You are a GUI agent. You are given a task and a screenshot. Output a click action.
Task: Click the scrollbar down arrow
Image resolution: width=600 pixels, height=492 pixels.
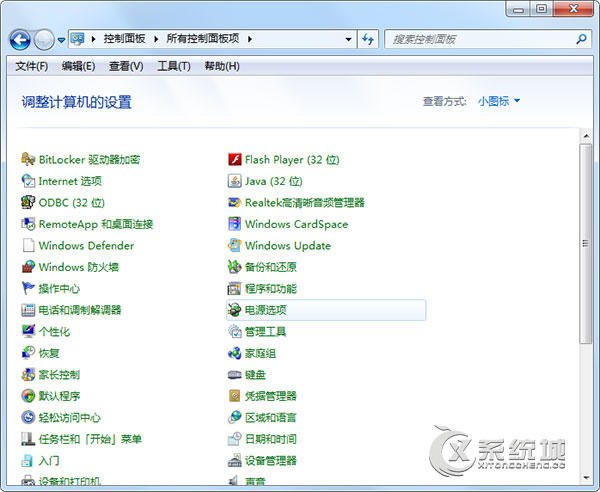tap(585, 478)
